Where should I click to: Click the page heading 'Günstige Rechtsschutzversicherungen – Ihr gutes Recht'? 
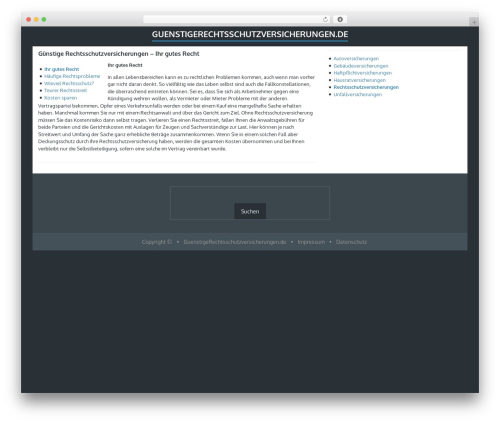pyautogui.click(x=119, y=54)
